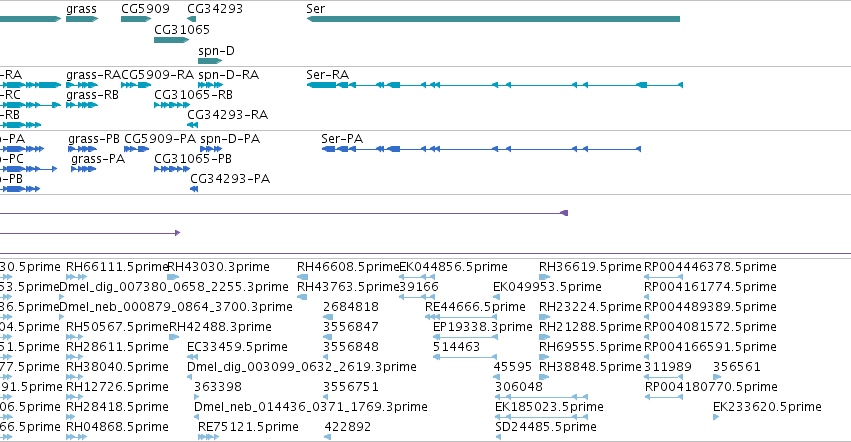Screen dimensions: 851x442
Task: Select Dmel_neb_014436_0371_1769.3prime feature
Action: coord(196,418)
